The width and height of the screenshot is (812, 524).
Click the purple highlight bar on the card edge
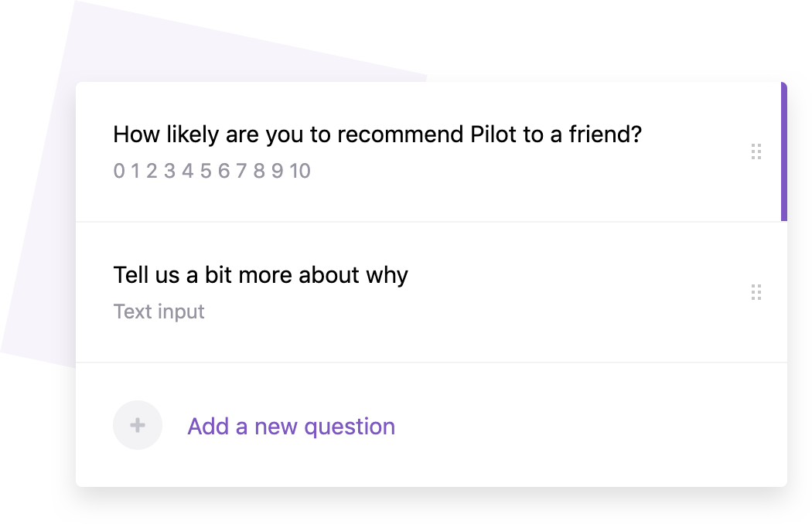pos(783,151)
